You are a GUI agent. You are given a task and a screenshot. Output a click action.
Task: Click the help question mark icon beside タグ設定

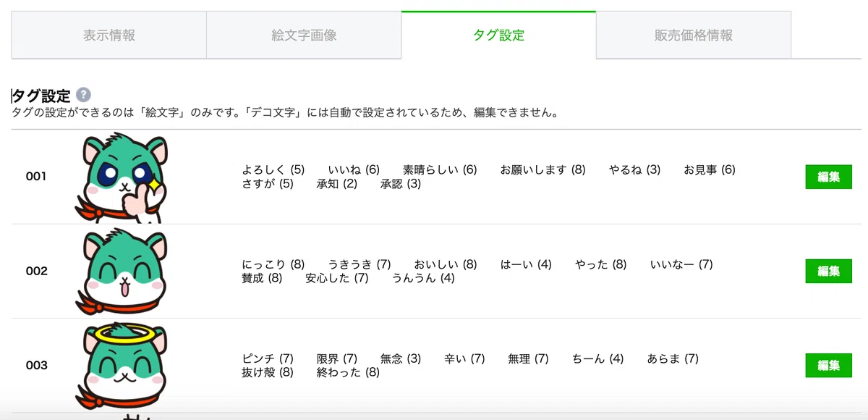[x=83, y=95]
